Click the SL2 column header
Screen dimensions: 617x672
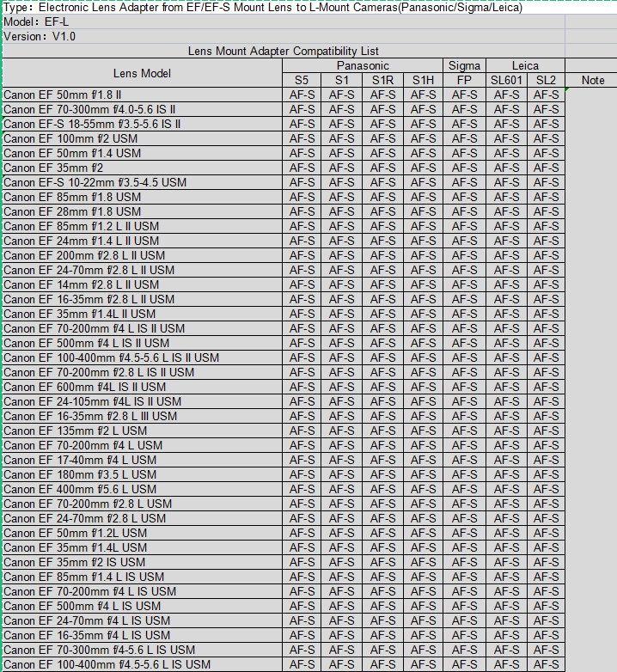tap(546, 80)
